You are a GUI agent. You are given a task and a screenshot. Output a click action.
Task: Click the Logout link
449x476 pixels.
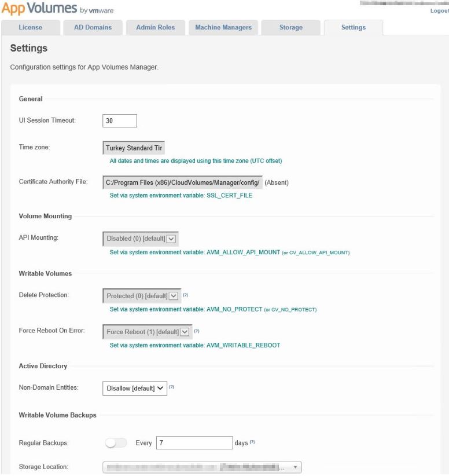(x=439, y=10)
